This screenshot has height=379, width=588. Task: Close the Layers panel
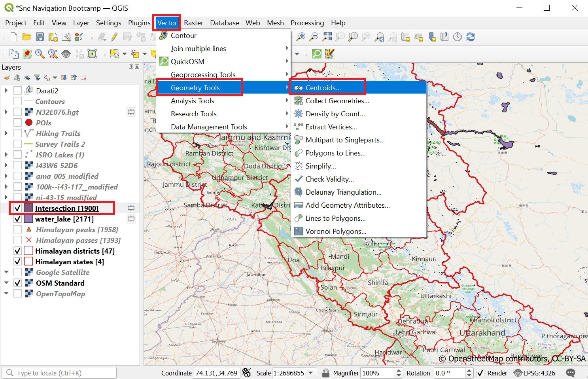pos(137,67)
